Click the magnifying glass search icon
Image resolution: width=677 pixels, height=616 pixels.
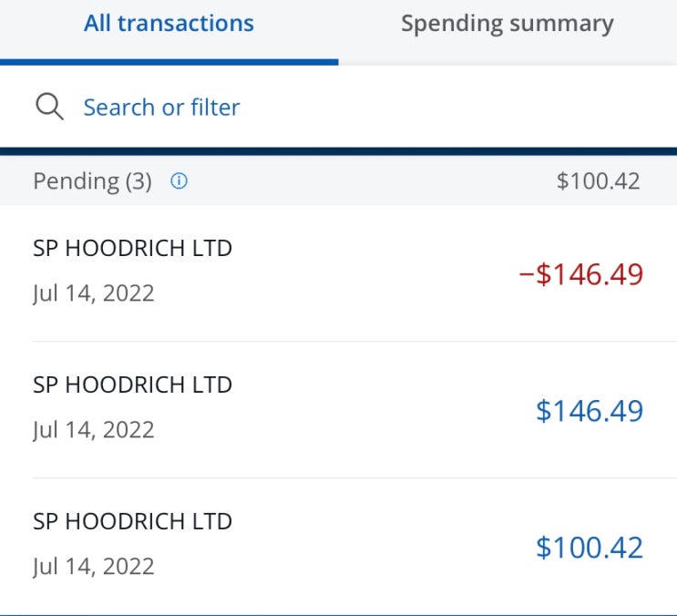[49, 107]
